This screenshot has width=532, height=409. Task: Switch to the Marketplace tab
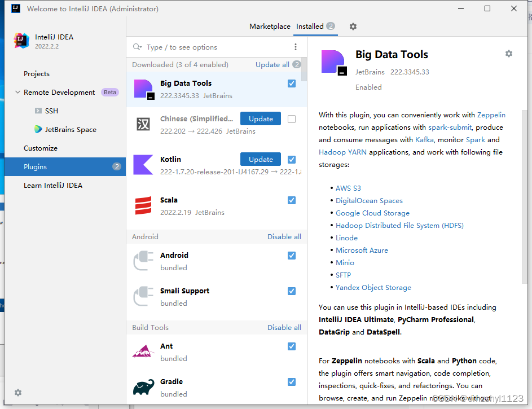[270, 27]
